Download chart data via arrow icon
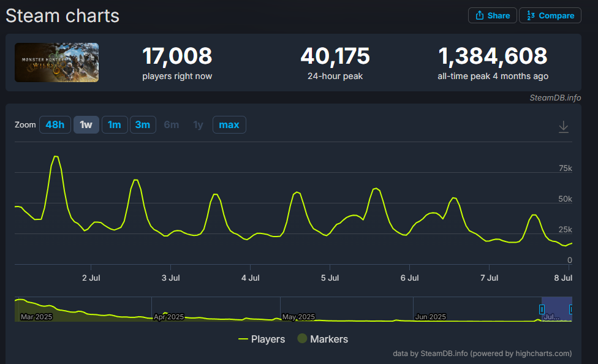This screenshot has height=364, width=598. click(564, 127)
